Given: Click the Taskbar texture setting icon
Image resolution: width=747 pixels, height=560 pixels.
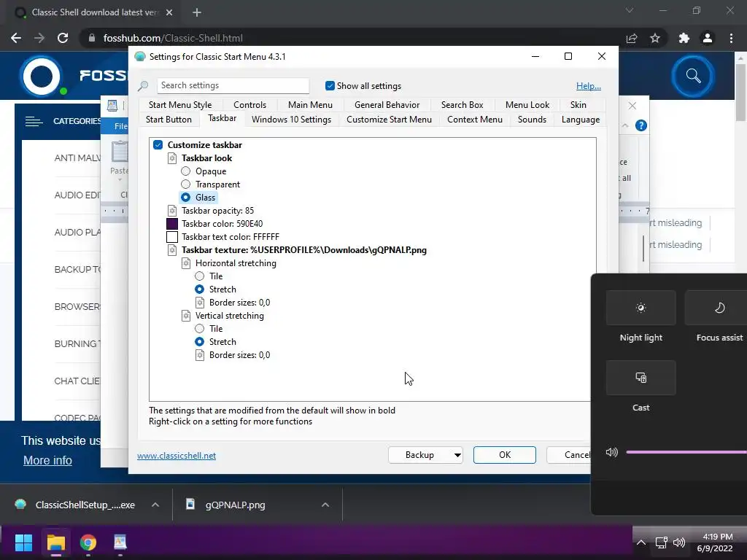Looking at the screenshot, I should click(172, 250).
